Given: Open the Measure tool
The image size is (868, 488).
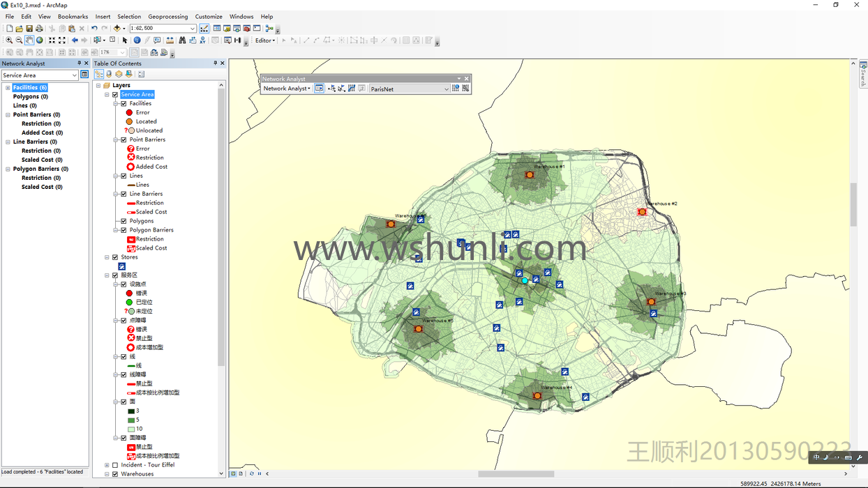Looking at the screenshot, I should 170,40.
